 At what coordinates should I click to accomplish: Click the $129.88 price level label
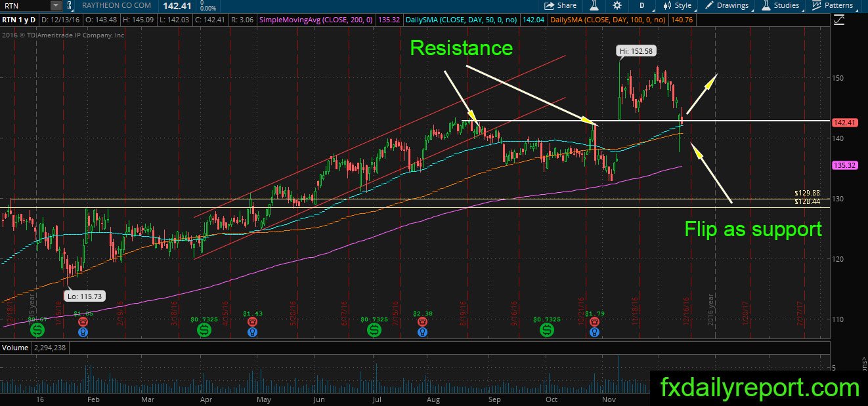(x=807, y=193)
